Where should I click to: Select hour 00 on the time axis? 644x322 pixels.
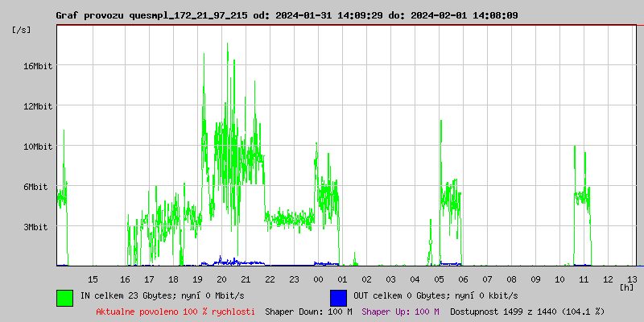[x=318, y=279]
